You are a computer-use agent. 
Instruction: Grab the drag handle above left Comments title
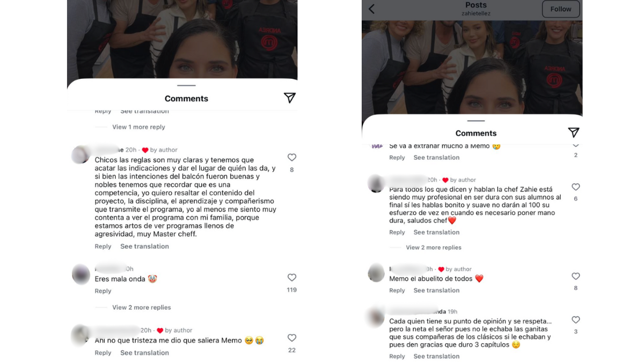click(x=186, y=85)
